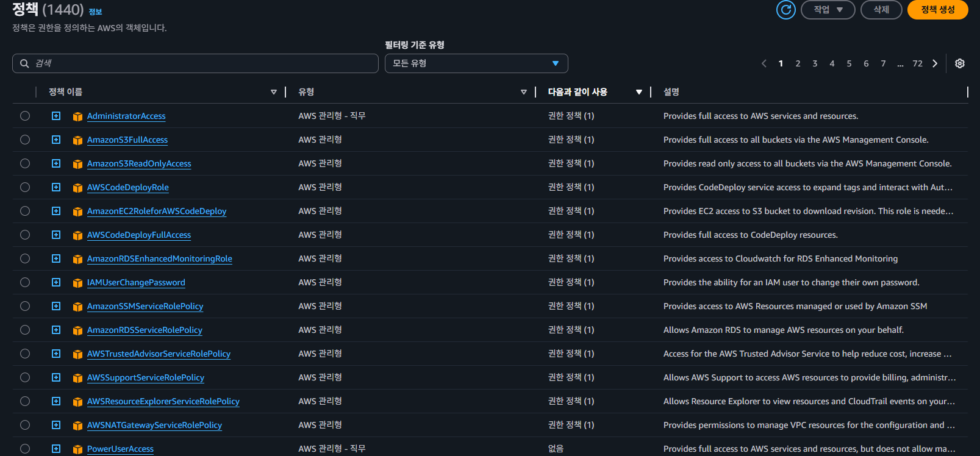
Task: Click the orange policy icon beside AdministratorAccess
Action: coord(77,116)
